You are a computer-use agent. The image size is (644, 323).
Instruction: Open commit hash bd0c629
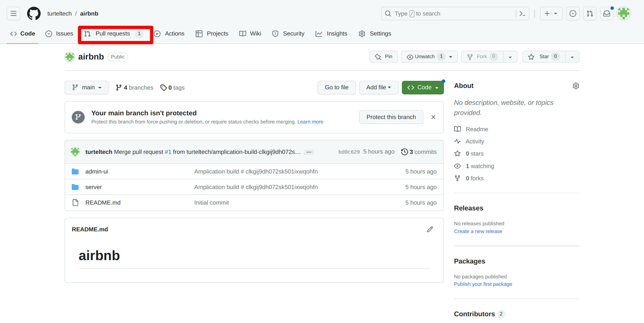pyautogui.click(x=349, y=152)
